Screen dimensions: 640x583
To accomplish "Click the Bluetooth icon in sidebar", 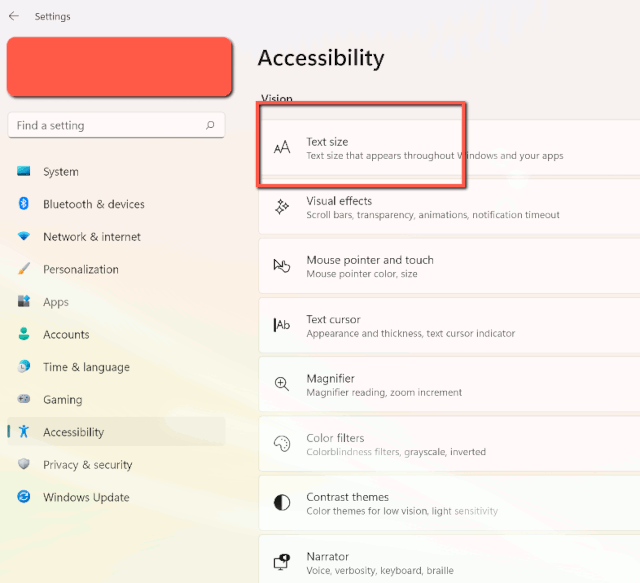I will [x=24, y=204].
